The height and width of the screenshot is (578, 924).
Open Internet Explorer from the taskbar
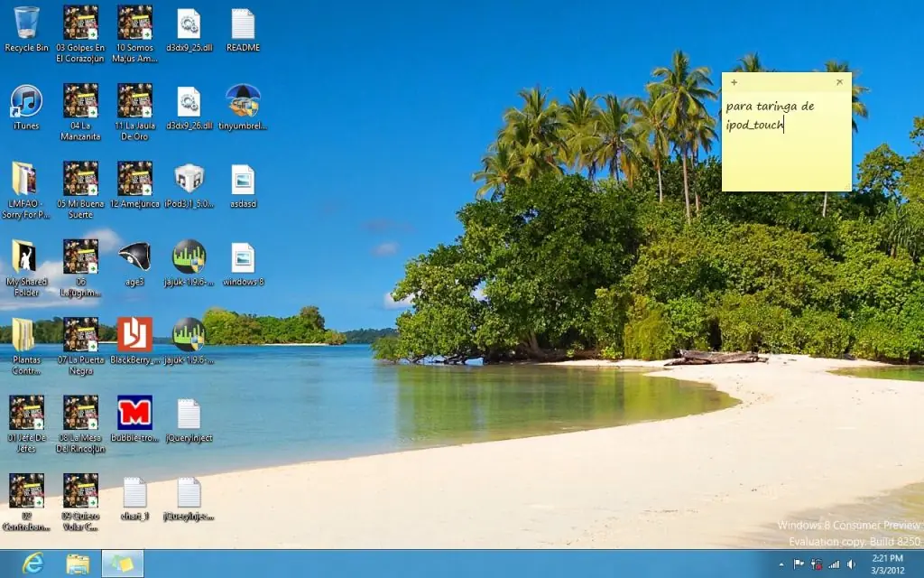click(33, 564)
